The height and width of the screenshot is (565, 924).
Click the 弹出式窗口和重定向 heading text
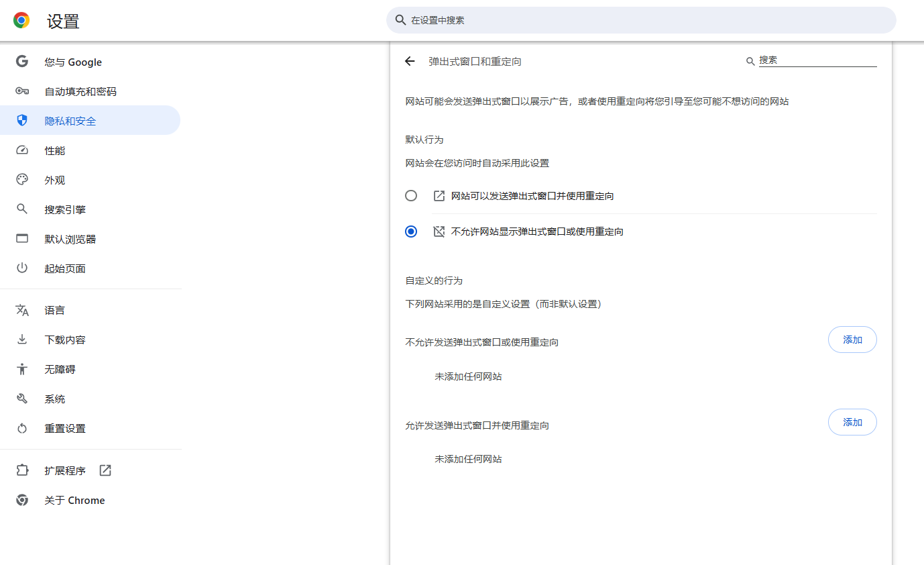coord(475,61)
